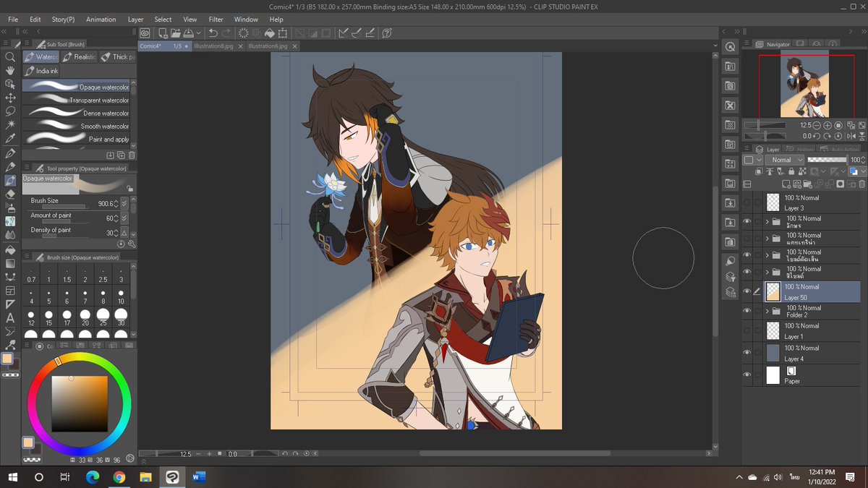Open File Explorer from taskbar
This screenshot has height=488, width=868.
(x=145, y=477)
